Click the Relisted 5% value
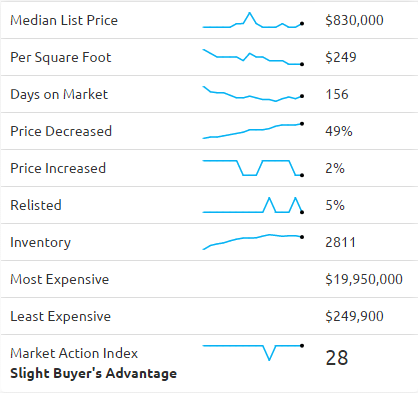This screenshot has width=418, height=393. [x=335, y=205]
